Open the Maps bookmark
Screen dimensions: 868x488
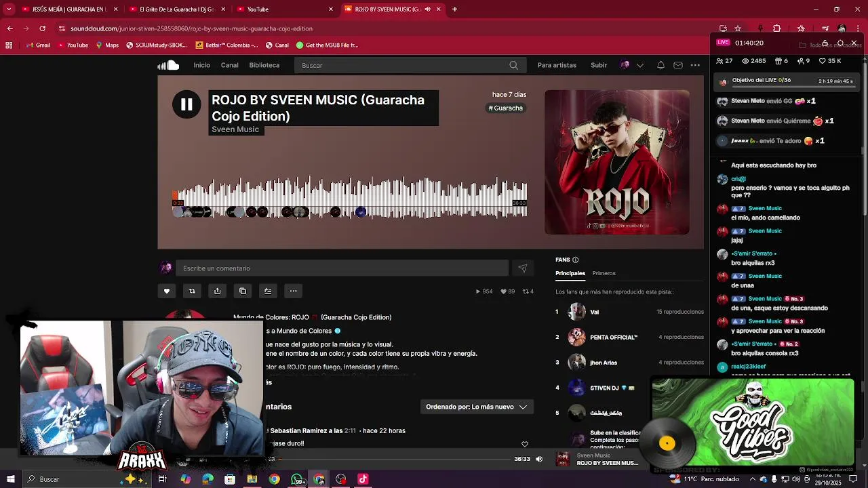pyautogui.click(x=107, y=45)
